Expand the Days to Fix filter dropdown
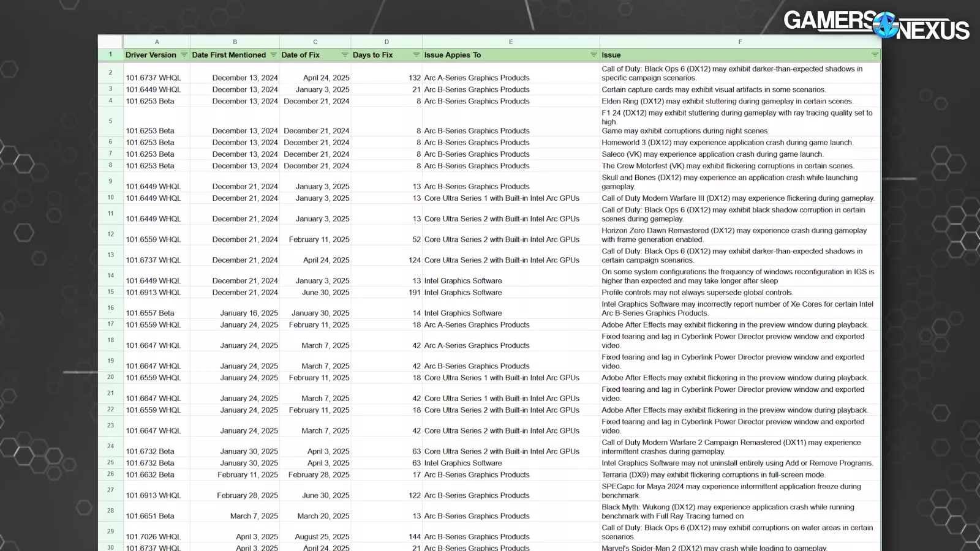980x551 pixels. [x=416, y=55]
